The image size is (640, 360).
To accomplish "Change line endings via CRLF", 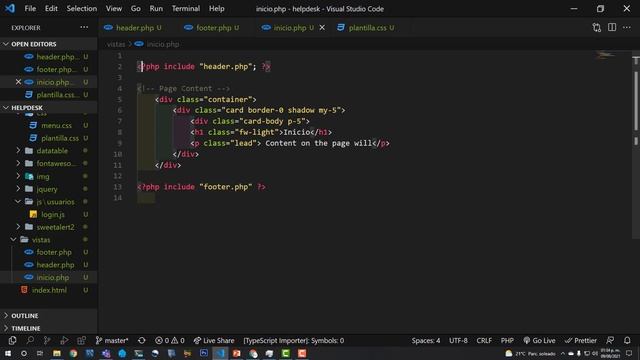I will [x=484, y=340].
